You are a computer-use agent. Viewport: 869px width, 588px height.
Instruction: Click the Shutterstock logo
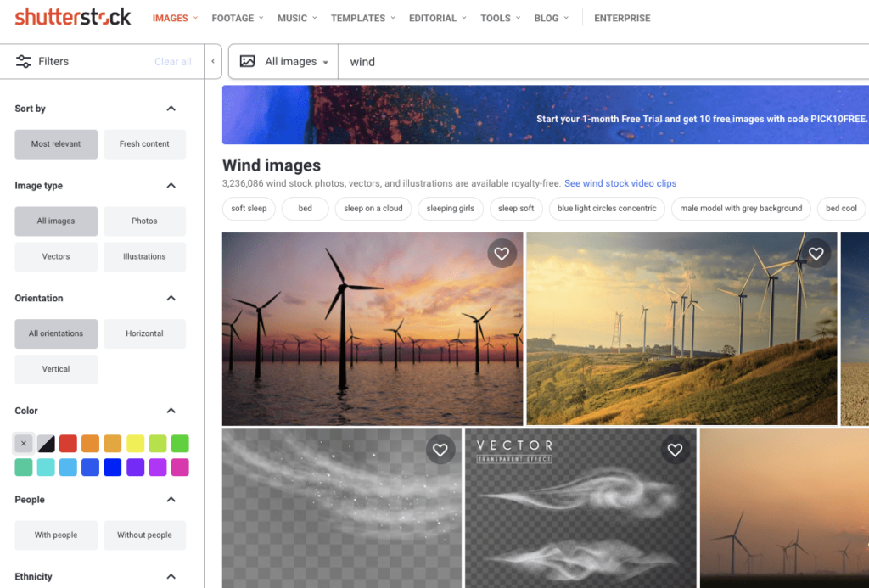point(72,16)
